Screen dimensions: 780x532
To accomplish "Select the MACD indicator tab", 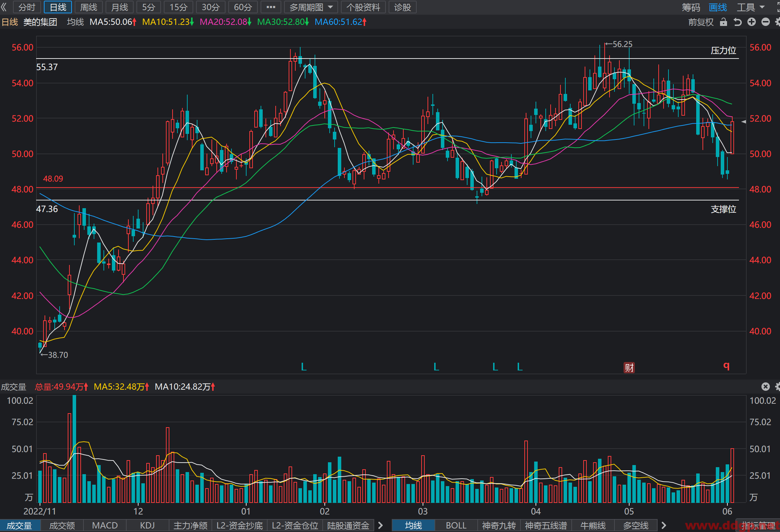I will (x=105, y=525).
